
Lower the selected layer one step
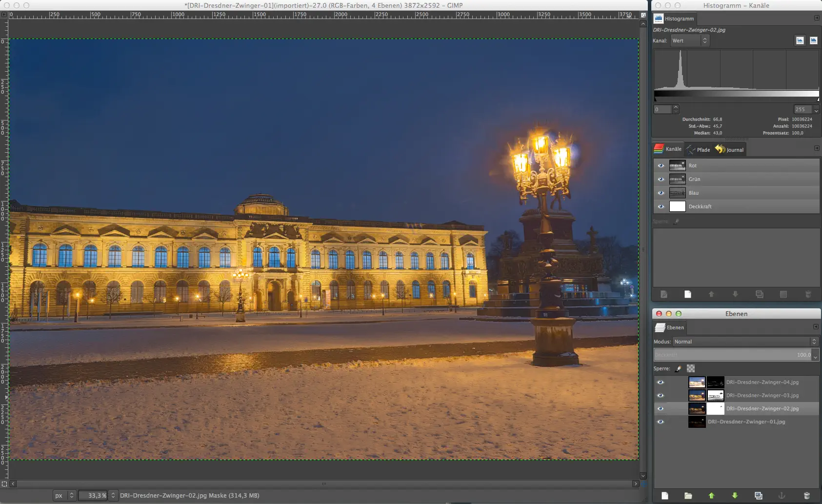[734, 495]
